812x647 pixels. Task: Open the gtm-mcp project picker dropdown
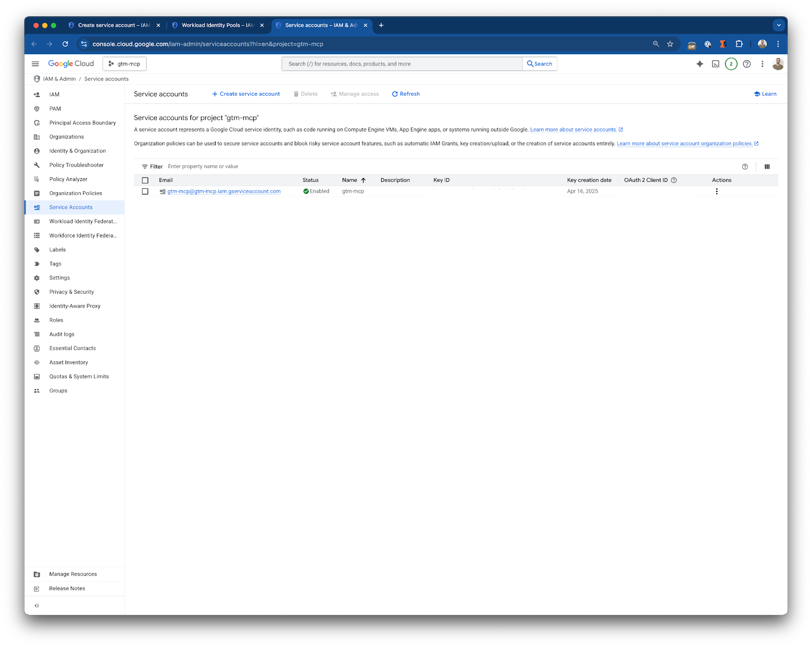point(124,64)
